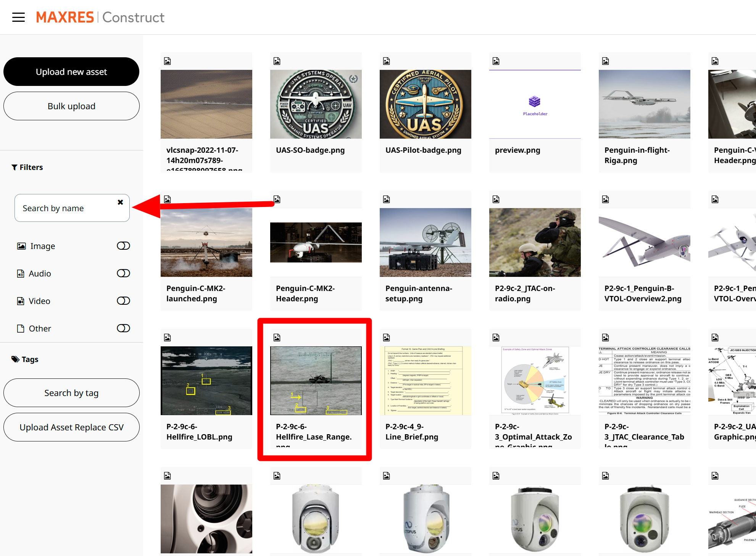This screenshot has width=756, height=556.
Task: Click the tag icon beside the Tags heading
Action: (15, 359)
